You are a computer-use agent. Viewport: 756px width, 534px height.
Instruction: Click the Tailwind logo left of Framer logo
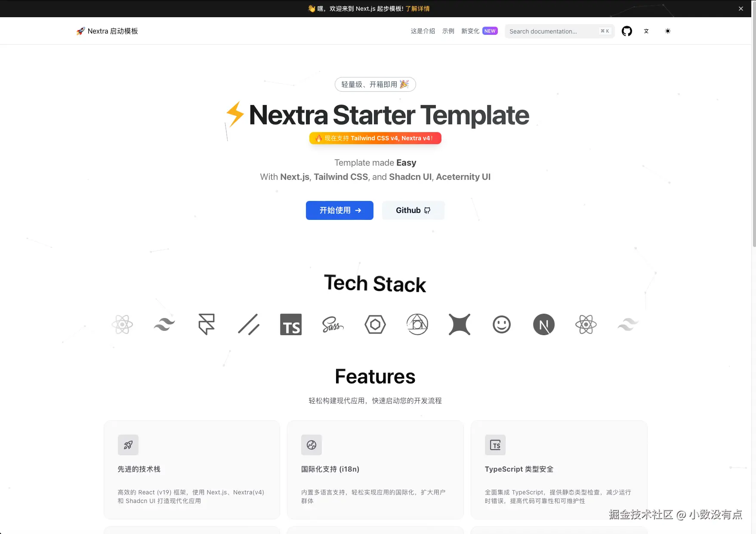point(164,324)
